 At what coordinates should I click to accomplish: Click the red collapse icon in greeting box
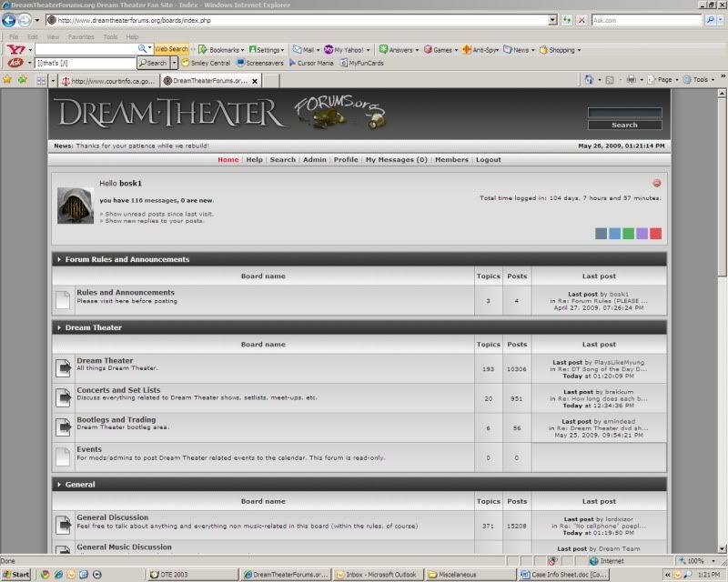[656, 184]
